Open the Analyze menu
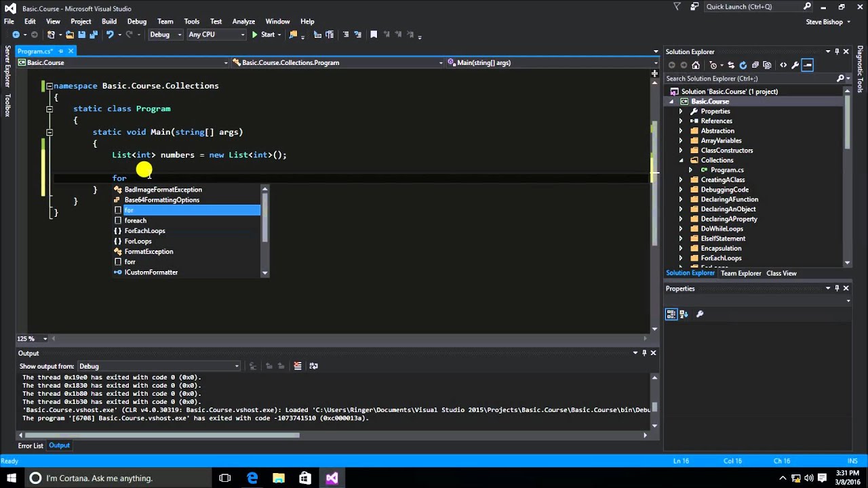The height and width of the screenshot is (488, 868). [243, 21]
